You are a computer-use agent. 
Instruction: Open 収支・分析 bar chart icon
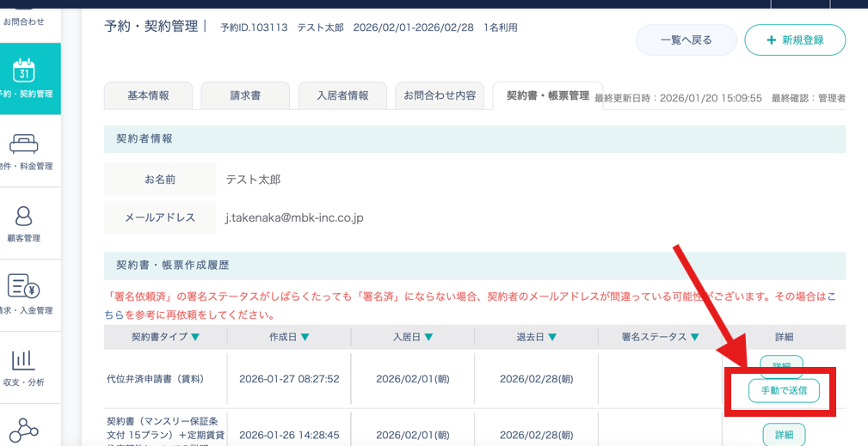click(x=24, y=358)
